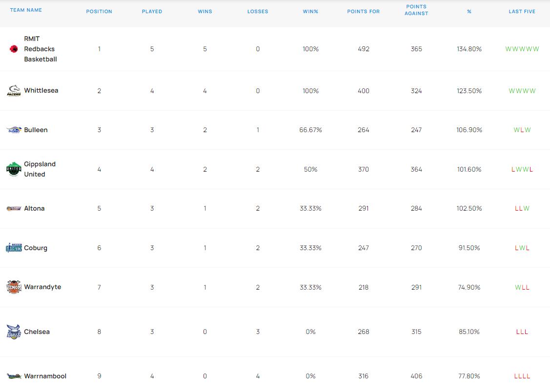Click the Last Five column header
The width and height of the screenshot is (550, 392).
(522, 12)
